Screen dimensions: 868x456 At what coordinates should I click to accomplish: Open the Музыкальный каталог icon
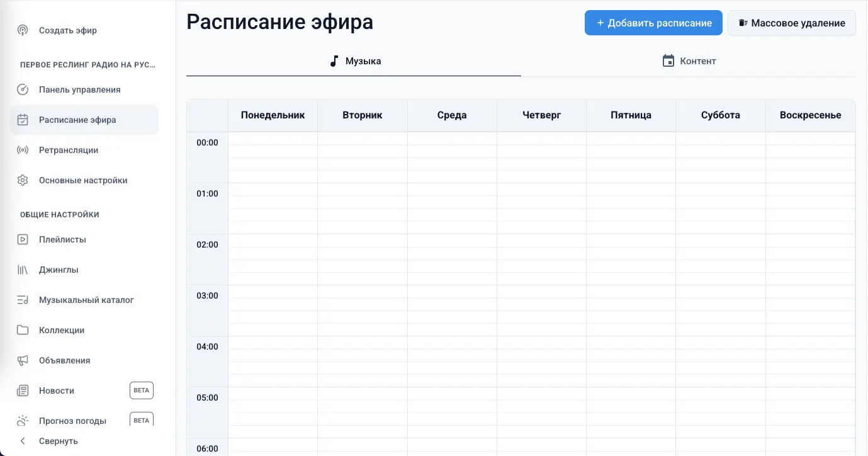[x=23, y=300]
